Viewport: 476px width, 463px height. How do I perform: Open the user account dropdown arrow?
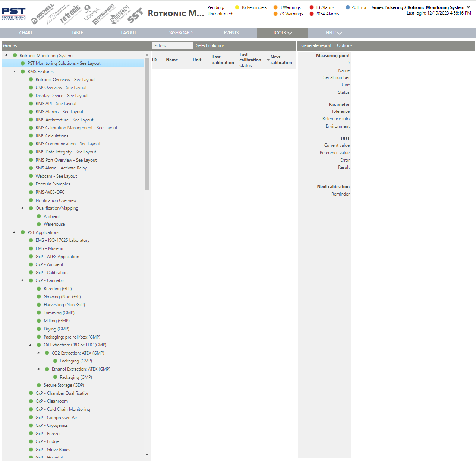pyautogui.click(x=469, y=7)
